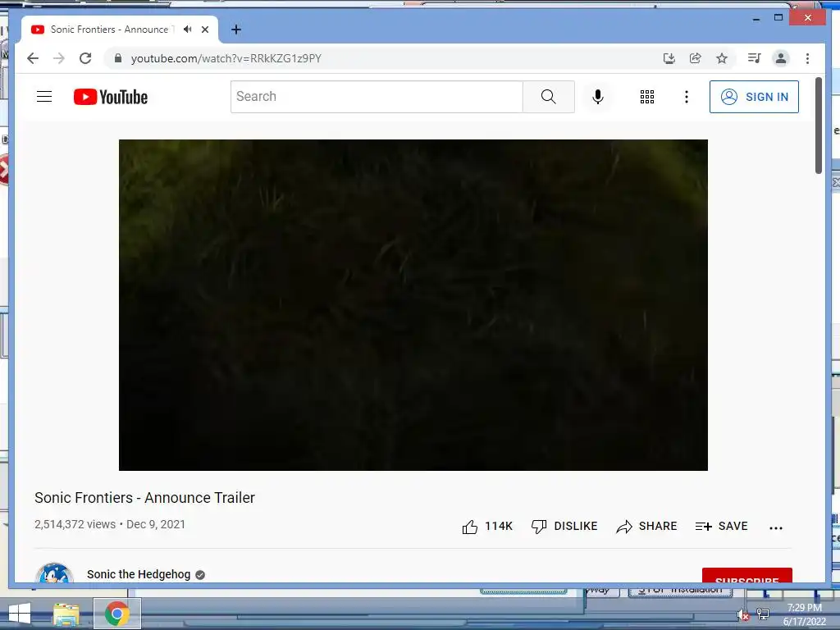
Task: SAVE the video to a playlist
Action: point(722,527)
